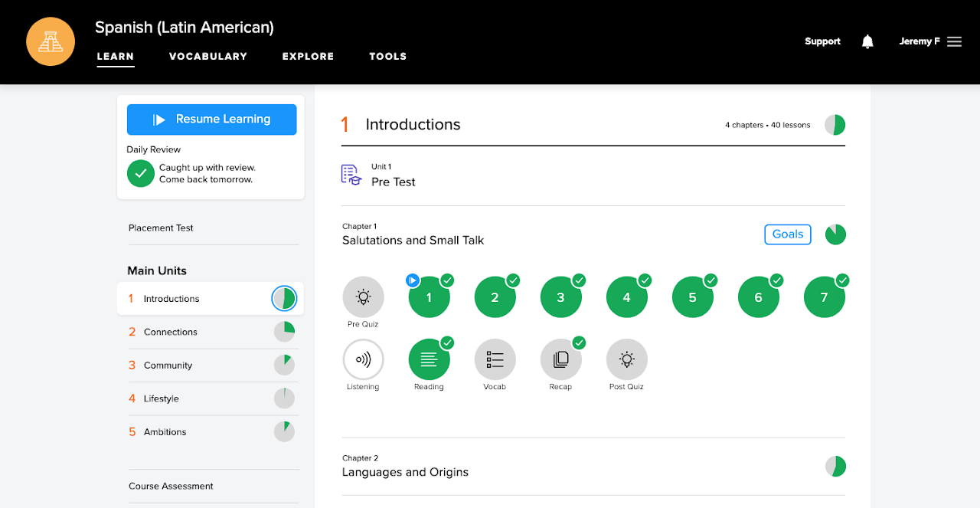Open the hamburger menu beside Jeremy F
This screenshot has width=980, height=508.
pos(954,41)
